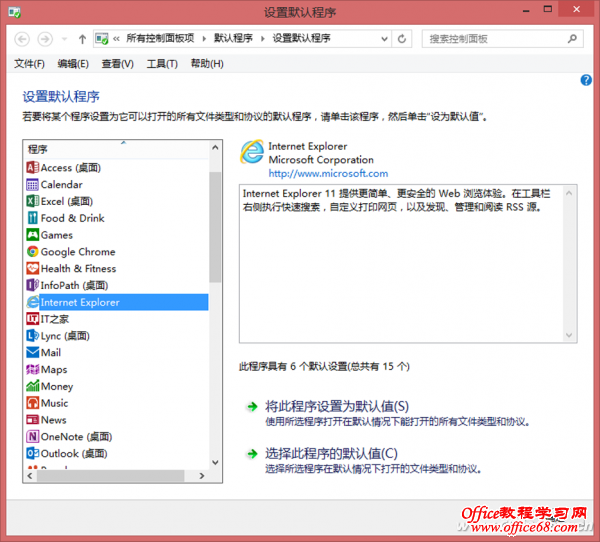Image resolution: width=600 pixels, height=542 pixels.
Task: Select the Calendar app icon in list
Action: [x=33, y=185]
